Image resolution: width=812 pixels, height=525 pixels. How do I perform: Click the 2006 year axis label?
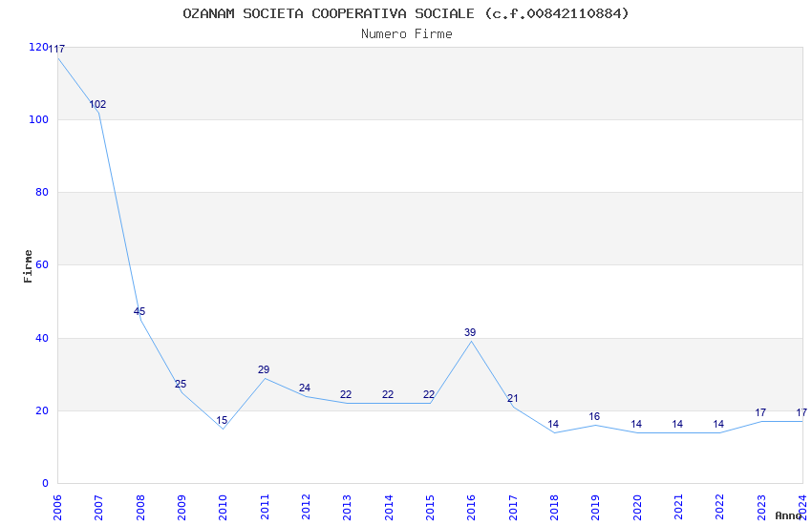tap(57, 507)
